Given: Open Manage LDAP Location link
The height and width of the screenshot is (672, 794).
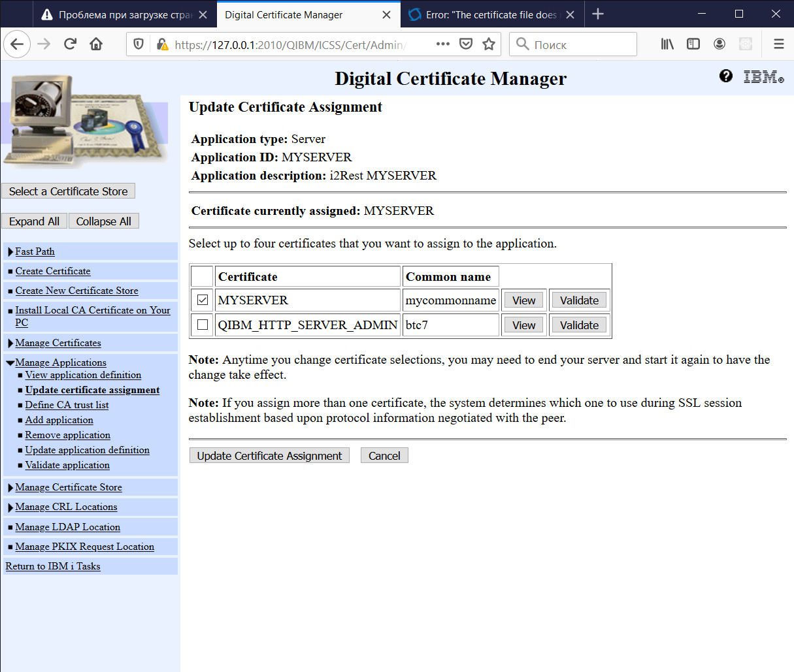Looking at the screenshot, I should 67,527.
